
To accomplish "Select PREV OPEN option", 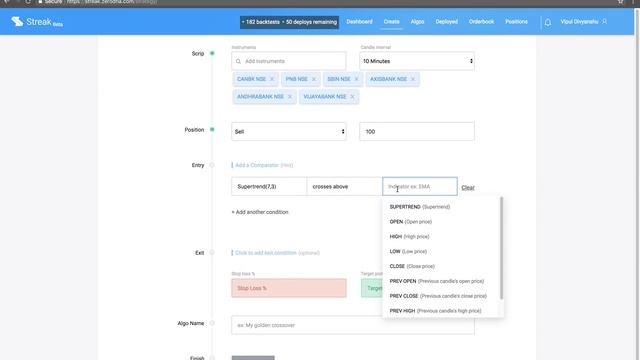I will [x=441, y=281].
